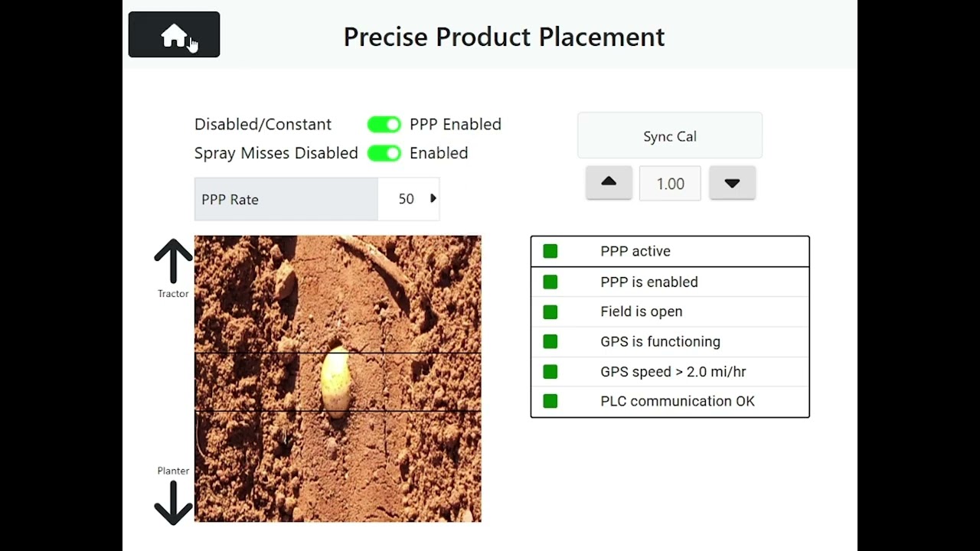Viewport: 980px width, 551px height.
Task: Click green indicator beside PLC communication OK
Action: tap(550, 401)
